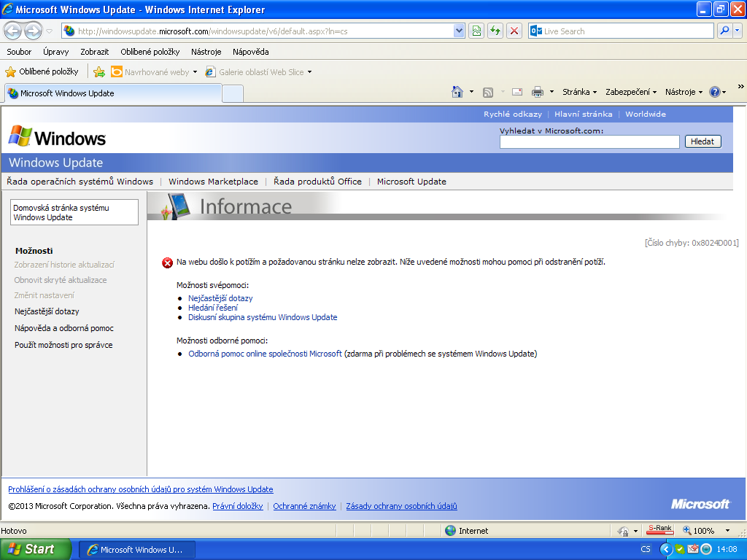This screenshot has width=747, height=560.
Task: Open the recent pages dropdown arrow
Action: coord(49,31)
